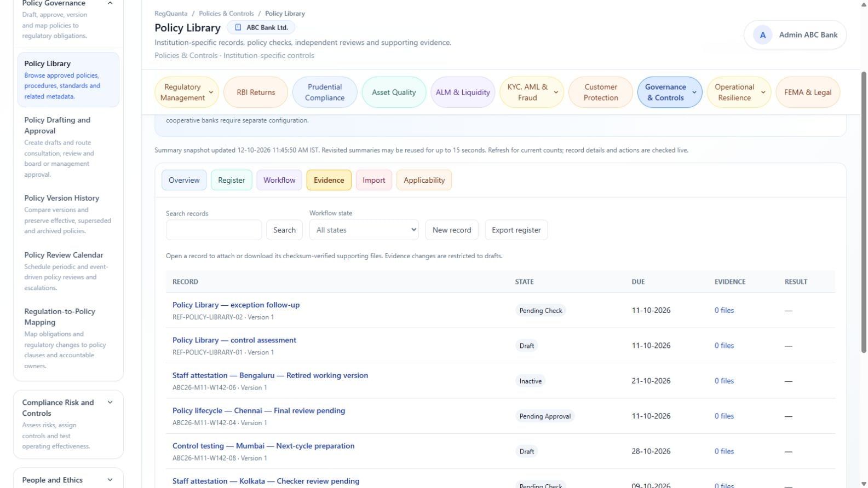Image resolution: width=868 pixels, height=488 pixels.
Task: Open the Workflow tab
Action: point(279,180)
